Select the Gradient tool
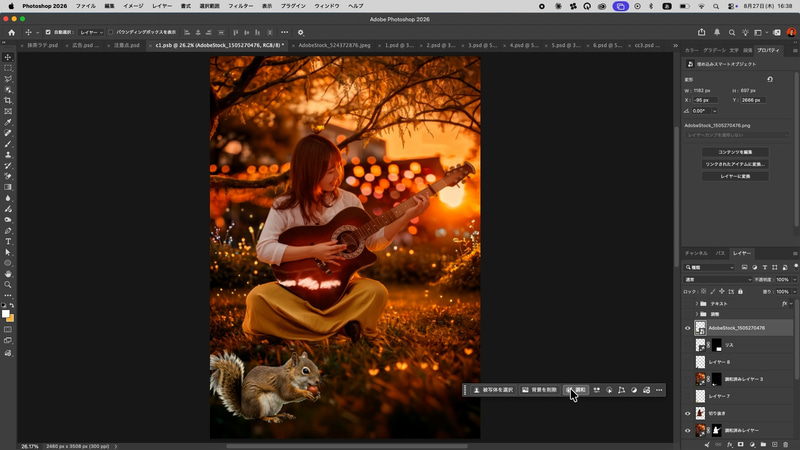 8,187
